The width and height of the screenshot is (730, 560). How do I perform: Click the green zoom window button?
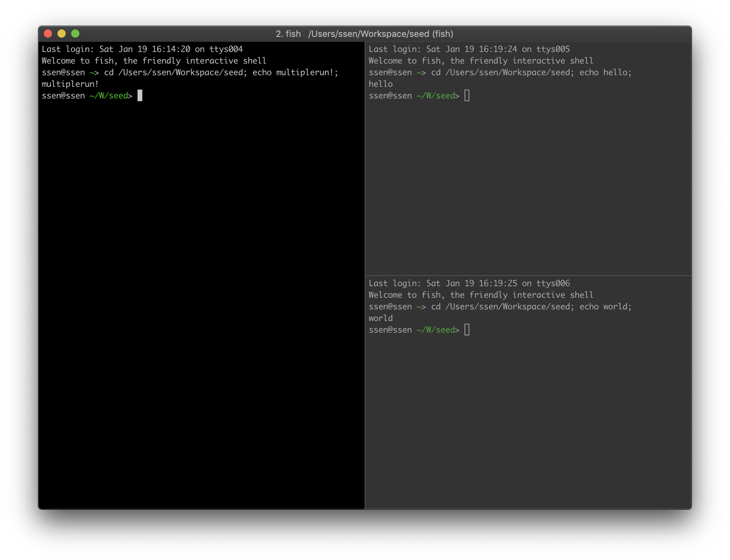coord(75,34)
